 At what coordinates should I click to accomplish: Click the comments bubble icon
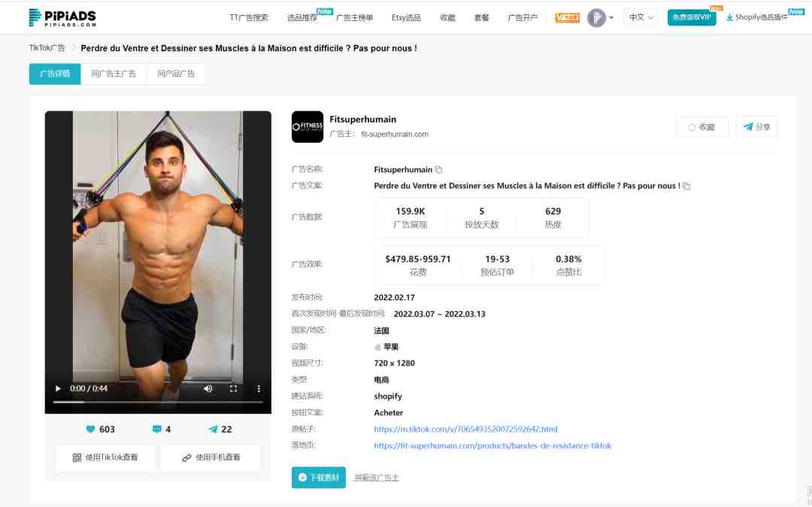[x=157, y=430]
